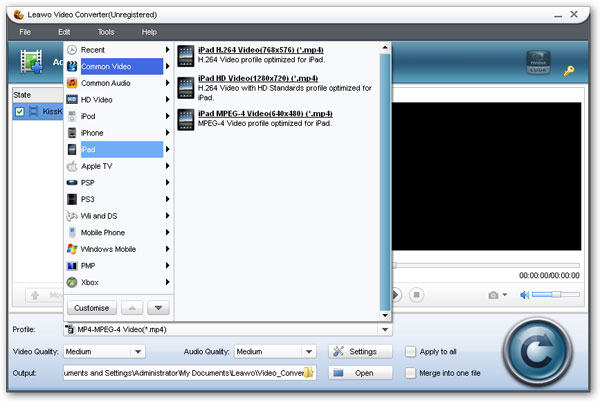
Task: Enable Merge into one file checkbox
Action: point(410,373)
